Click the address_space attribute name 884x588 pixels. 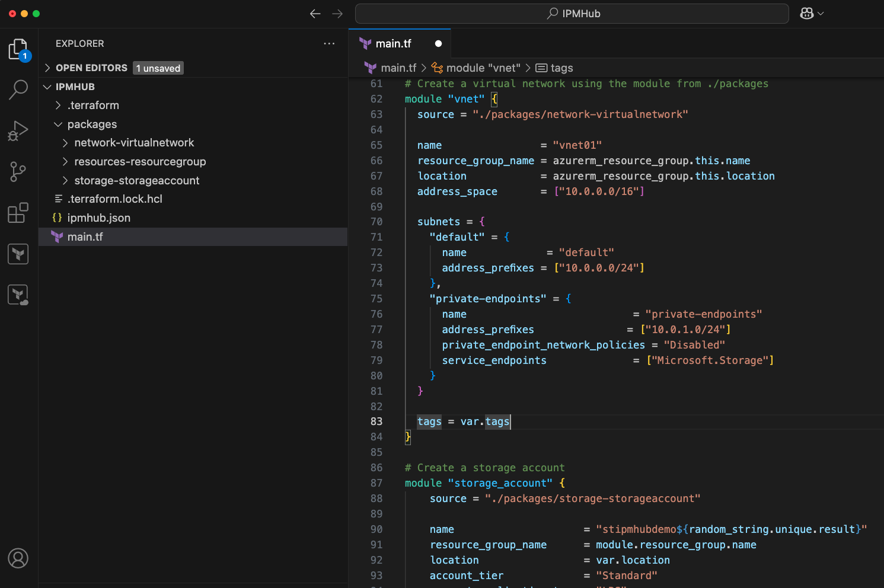point(457,191)
